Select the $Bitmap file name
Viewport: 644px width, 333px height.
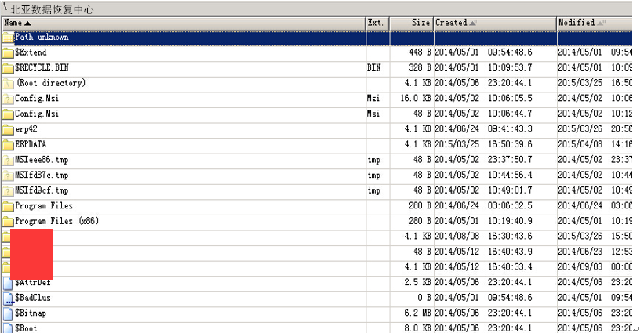[x=31, y=313]
